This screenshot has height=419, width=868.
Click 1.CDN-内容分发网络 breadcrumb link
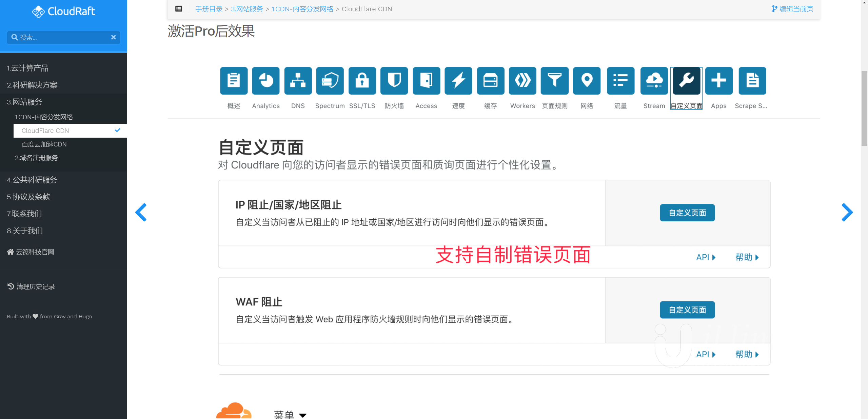coord(302,9)
